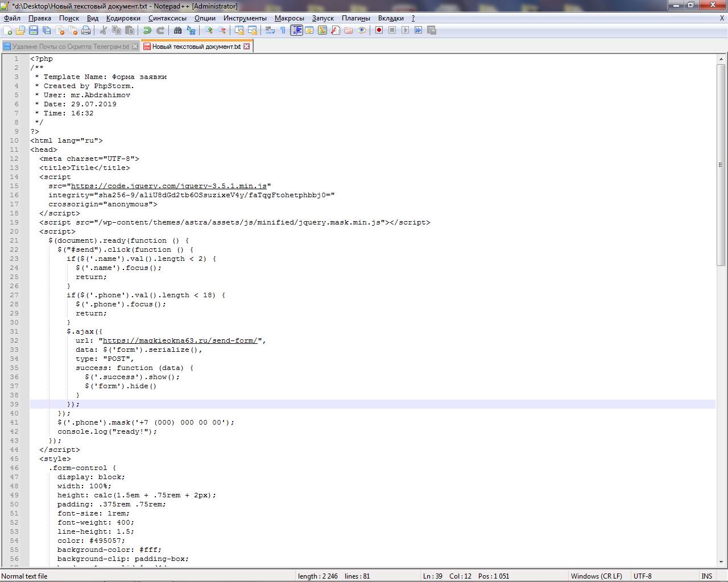This screenshot has height=582, width=728.
Task: Click the vertical scrollbar down arrow
Action: point(721,562)
